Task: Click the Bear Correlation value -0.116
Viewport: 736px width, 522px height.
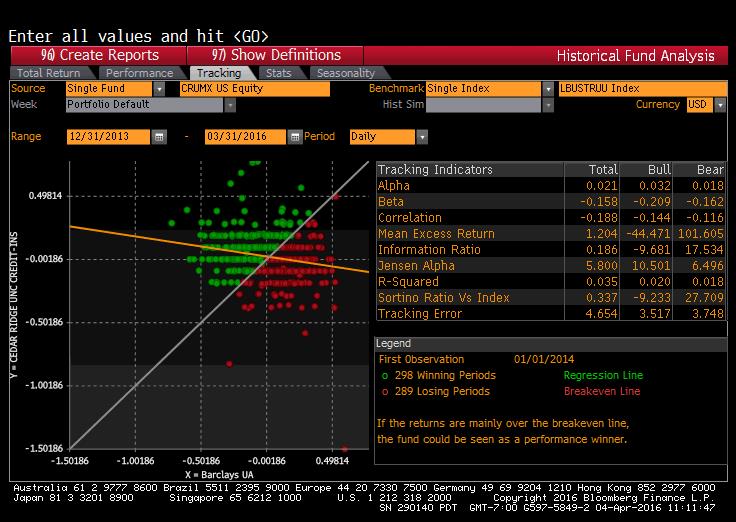Action: click(x=705, y=218)
